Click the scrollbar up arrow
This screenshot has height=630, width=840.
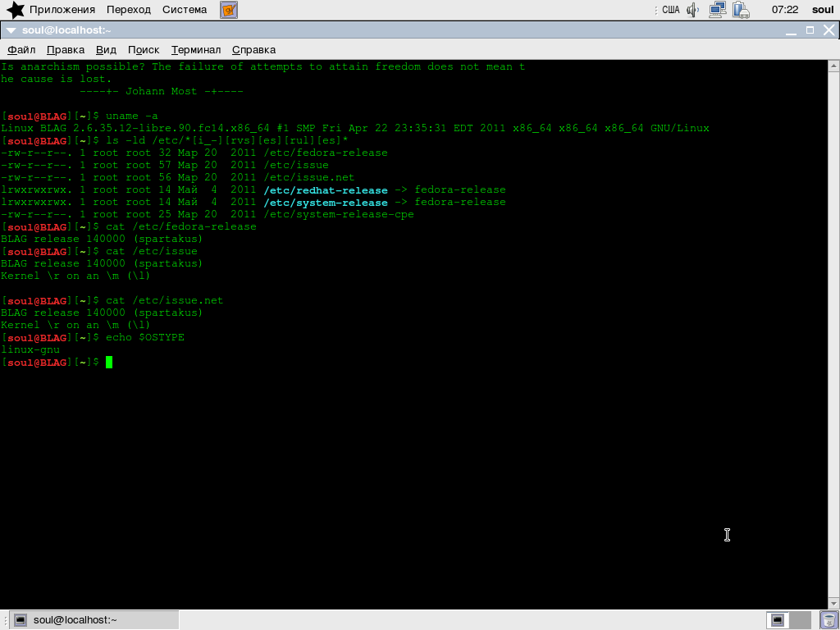pos(833,66)
